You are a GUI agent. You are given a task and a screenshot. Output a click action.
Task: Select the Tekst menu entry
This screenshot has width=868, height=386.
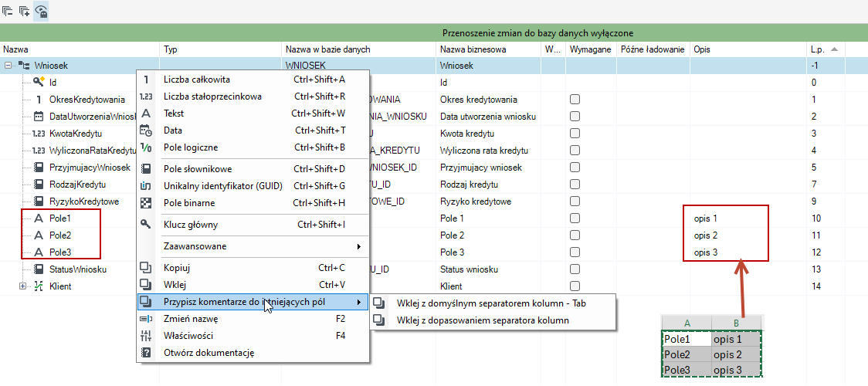point(253,113)
